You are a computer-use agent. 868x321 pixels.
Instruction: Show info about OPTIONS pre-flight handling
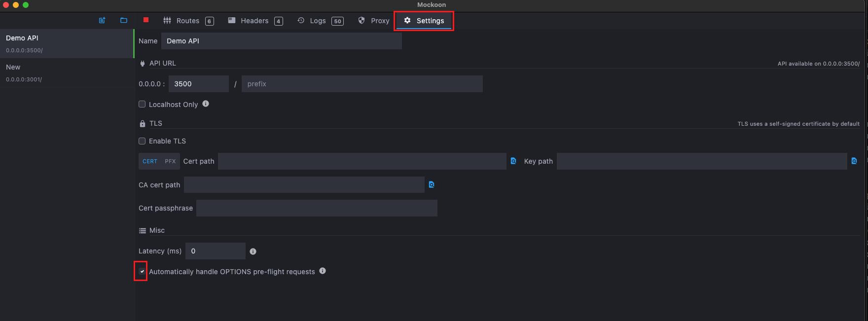[x=323, y=271]
